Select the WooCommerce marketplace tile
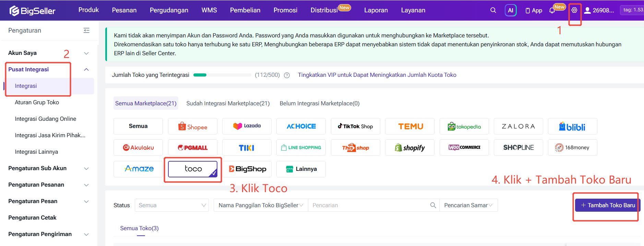This screenshot has width=644, height=246. click(x=464, y=148)
